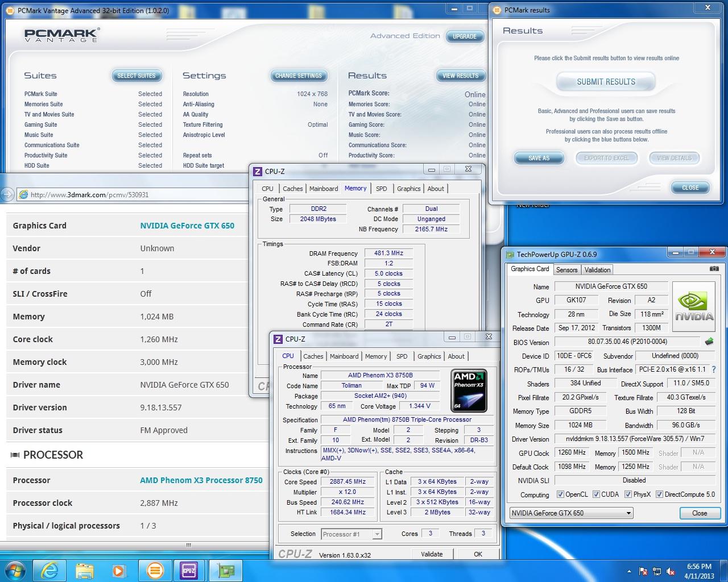Click the Validate button in CPU-Z
728x582 pixels.
tap(432, 554)
